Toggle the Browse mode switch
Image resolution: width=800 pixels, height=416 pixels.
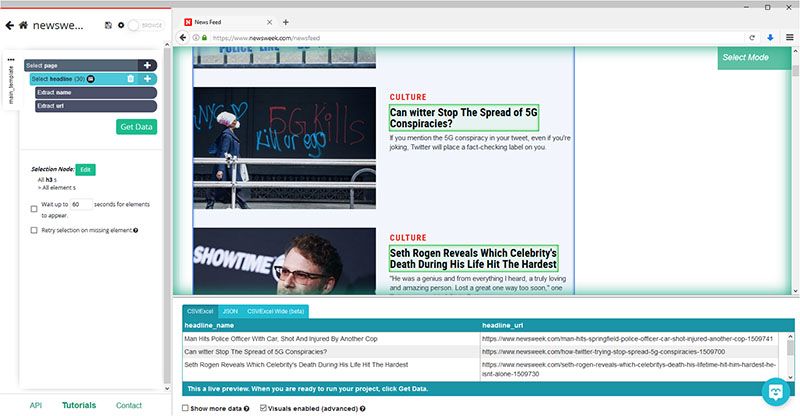(x=145, y=25)
